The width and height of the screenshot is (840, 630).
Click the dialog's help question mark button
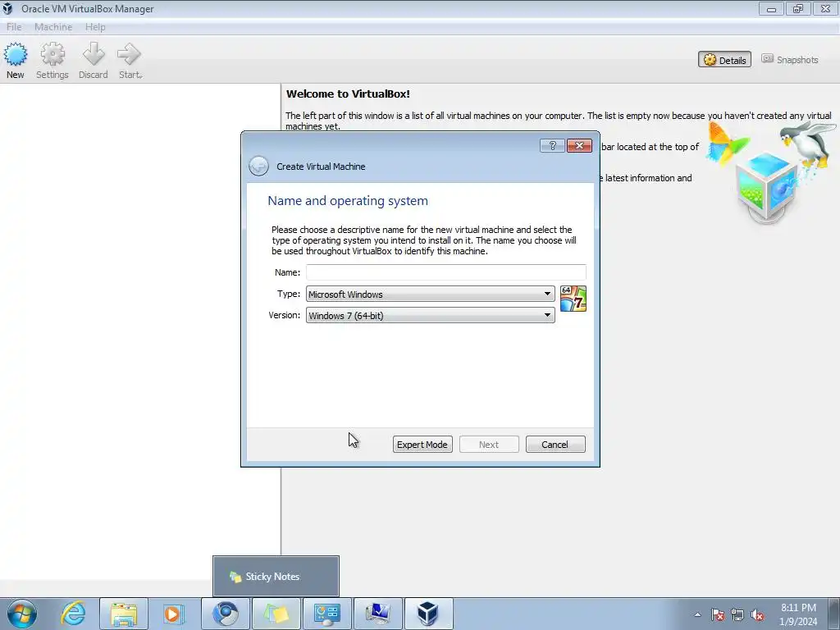coord(552,146)
